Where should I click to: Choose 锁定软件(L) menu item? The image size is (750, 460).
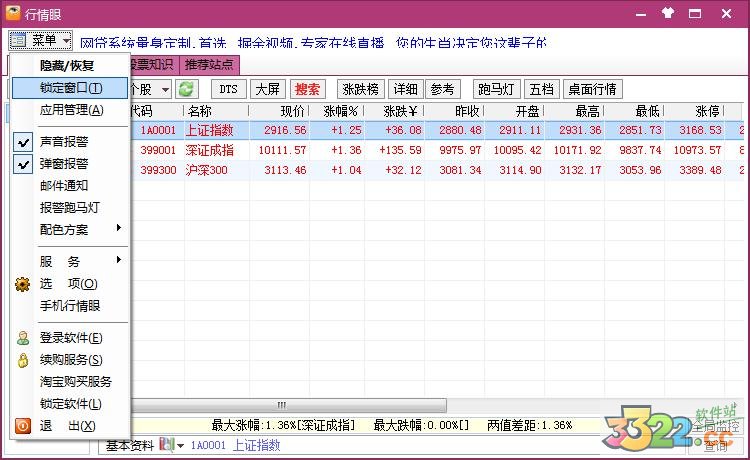point(70,404)
